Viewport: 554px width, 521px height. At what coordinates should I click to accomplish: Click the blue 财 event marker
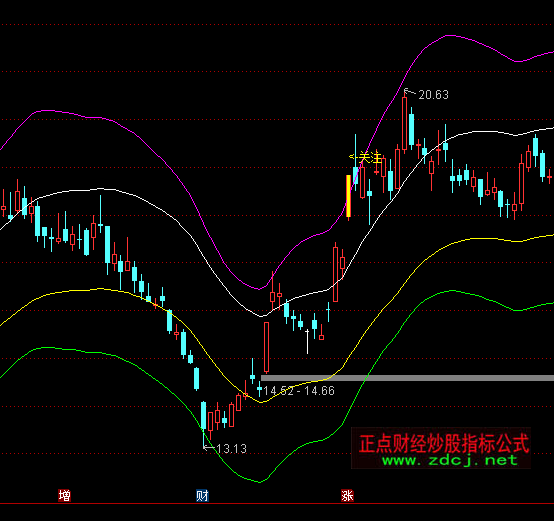click(x=202, y=496)
